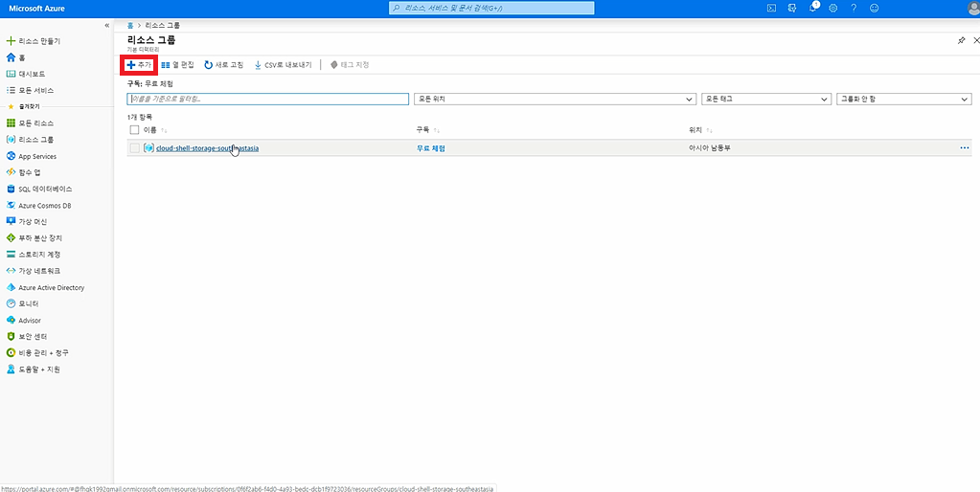The height and width of the screenshot is (492, 980).
Task: Collapse the left sidebar menu
Action: pos(107,25)
